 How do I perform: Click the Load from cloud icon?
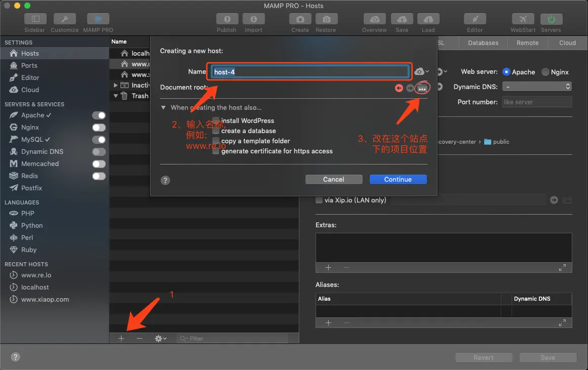428,19
